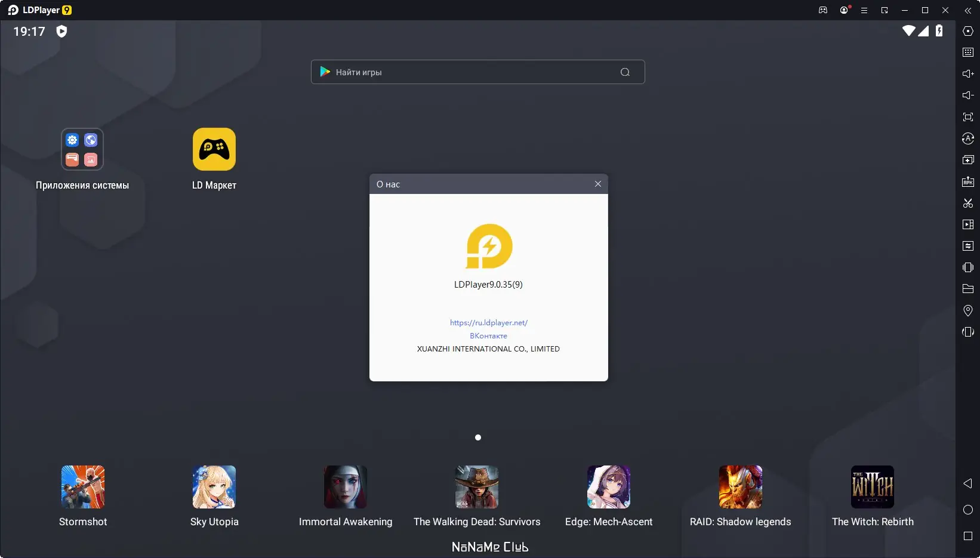
Task: Increase volume with sidebar speaker plus icon
Action: pyautogui.click(x=968, y=74)
